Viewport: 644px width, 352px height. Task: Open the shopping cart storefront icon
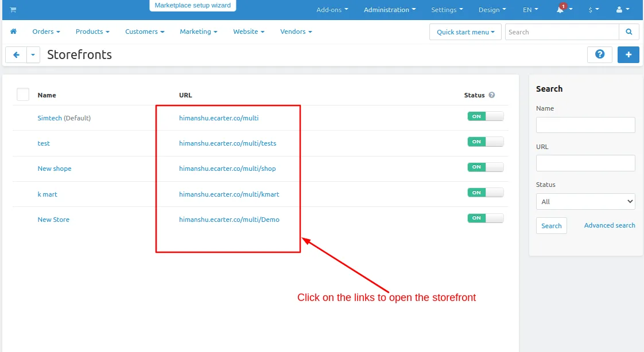point(13,9)
